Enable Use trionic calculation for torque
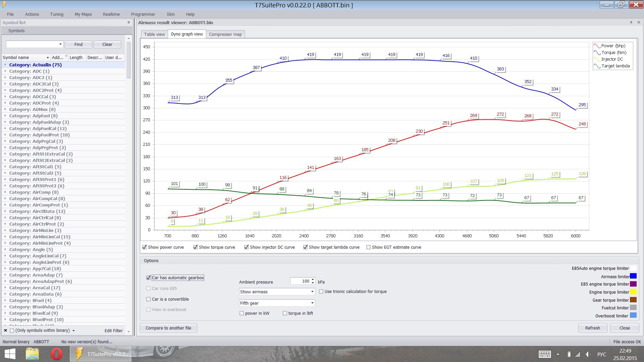 (x=321, y=292)
